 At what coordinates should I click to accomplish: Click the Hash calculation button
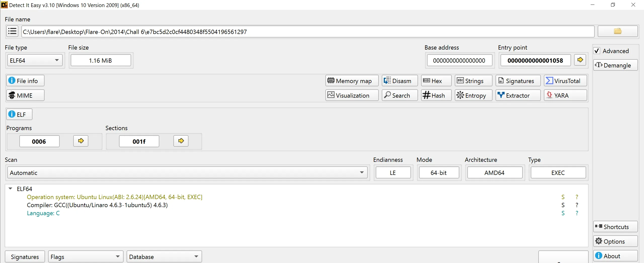point(436,95)
